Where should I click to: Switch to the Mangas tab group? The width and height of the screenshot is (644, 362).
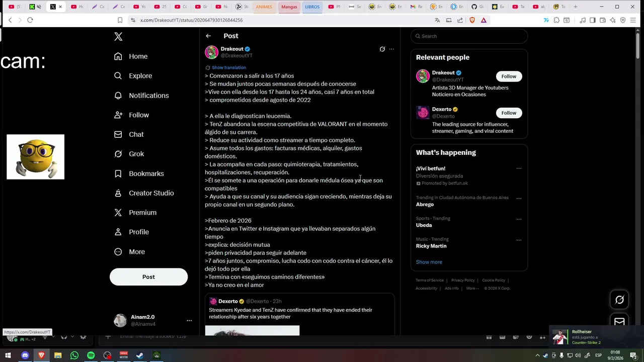click(289, 7)
